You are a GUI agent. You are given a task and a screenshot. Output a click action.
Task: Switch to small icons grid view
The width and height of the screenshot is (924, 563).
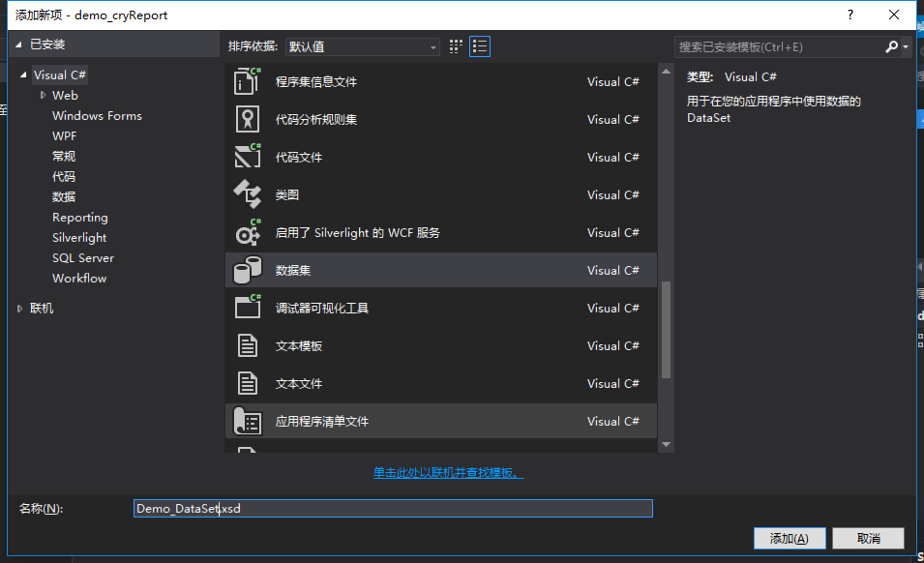click(x=456, y=46)
